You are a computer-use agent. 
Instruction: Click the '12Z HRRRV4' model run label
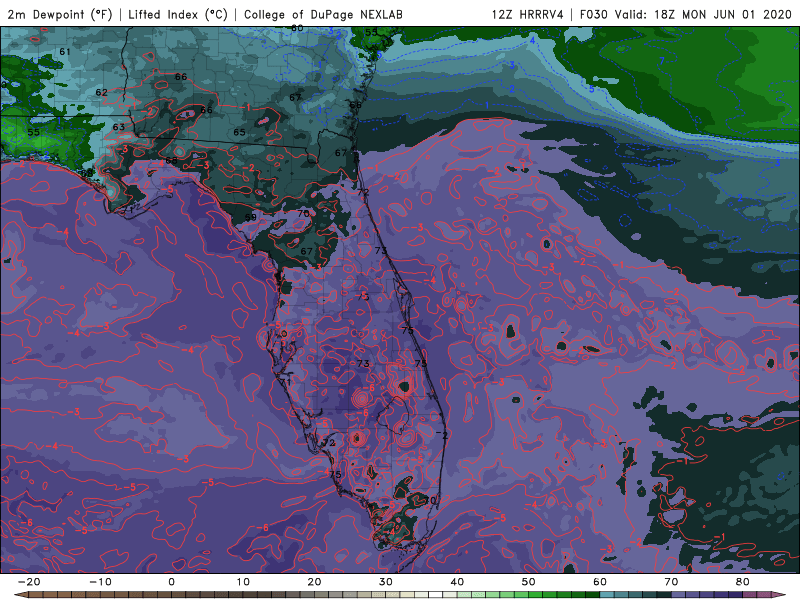pyautogui.click(x=528, y=14)
